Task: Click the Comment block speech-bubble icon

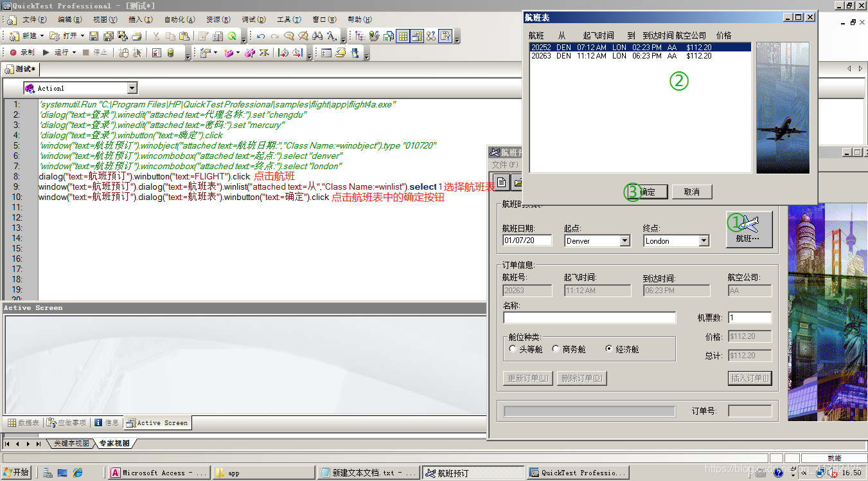Action: pyautogui.click(x=289, y=36)
